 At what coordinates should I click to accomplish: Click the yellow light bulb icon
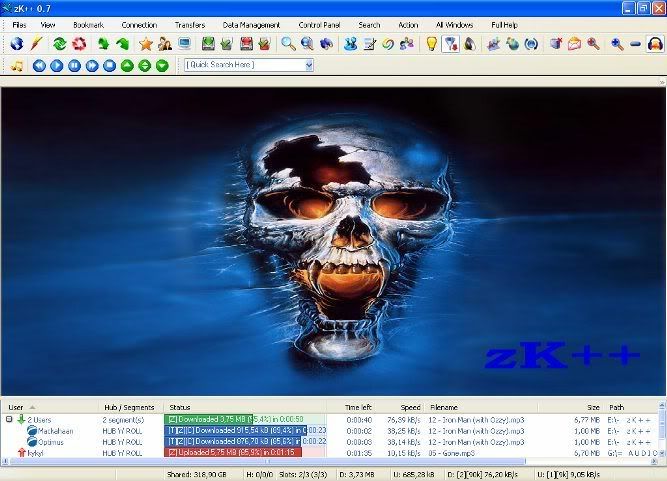click(432, 44)
